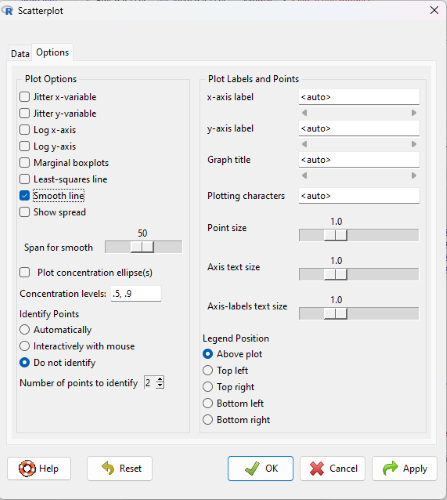Decrease number of points to identify
The height and width of the screenshot is (500, 447).
pos(160,386)
